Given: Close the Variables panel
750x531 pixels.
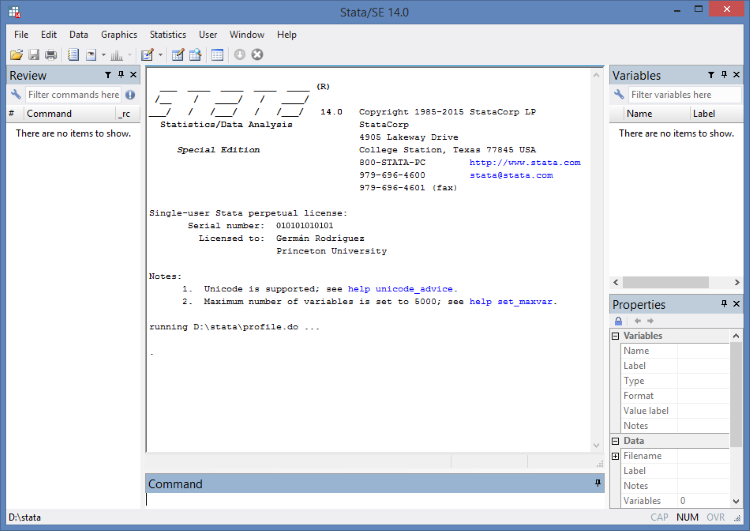Looking at the screenshot, I should tap(737, 75).
